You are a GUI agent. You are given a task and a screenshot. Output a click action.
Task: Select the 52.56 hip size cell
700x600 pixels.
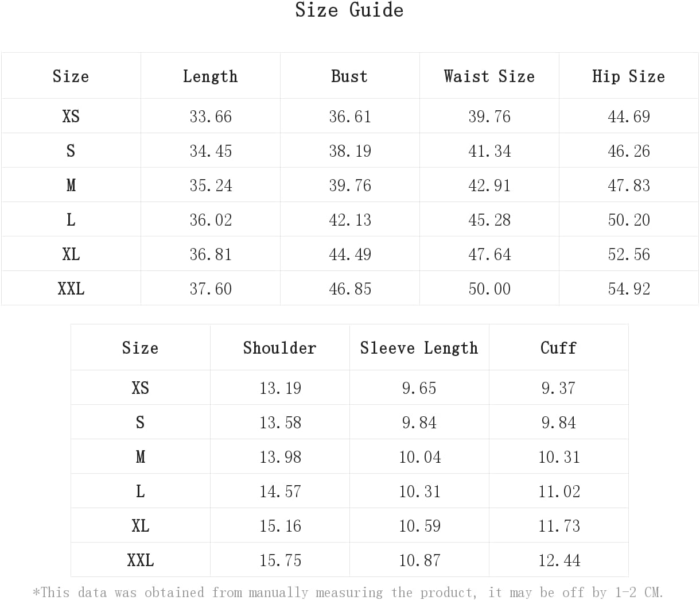[x=629, y=254]
